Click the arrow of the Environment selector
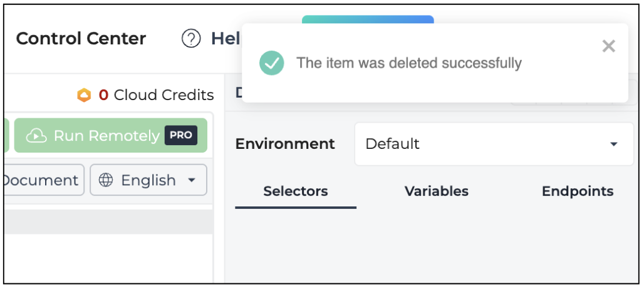This screenshot has width=644, height=289. [x=613, y=144]
